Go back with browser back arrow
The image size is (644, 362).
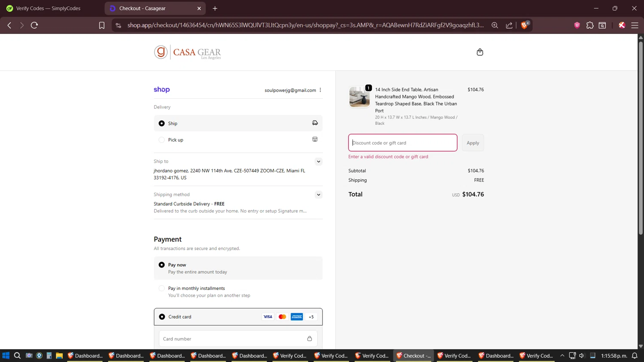[9, 25]
